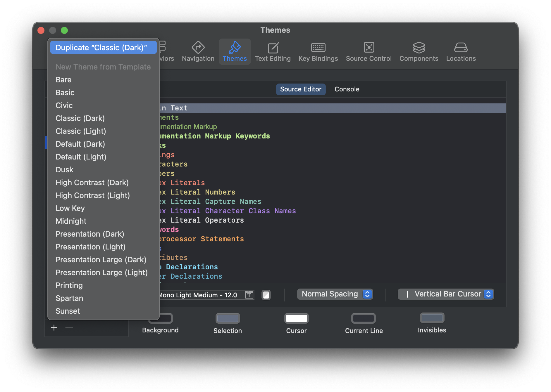Choose High Contrast (Light) template
This screenshot has width=551, height=392.
pyautogui.click(x=104, y=195)
